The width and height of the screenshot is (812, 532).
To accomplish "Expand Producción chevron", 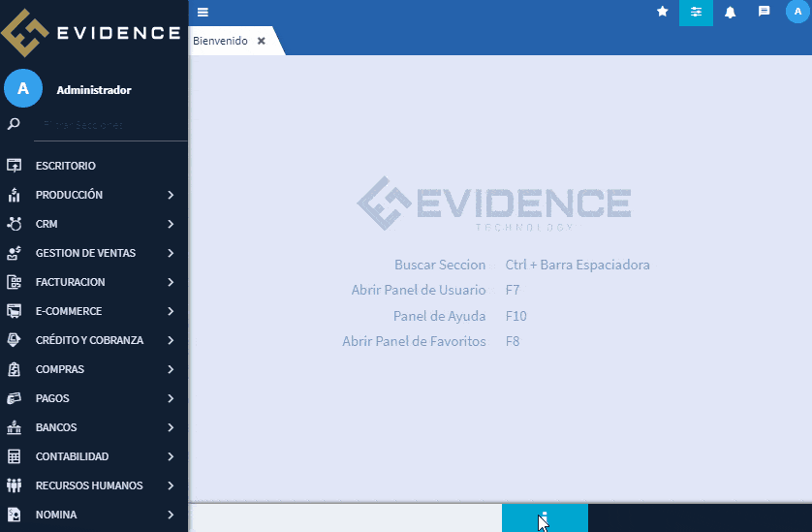I will [171, 195].
